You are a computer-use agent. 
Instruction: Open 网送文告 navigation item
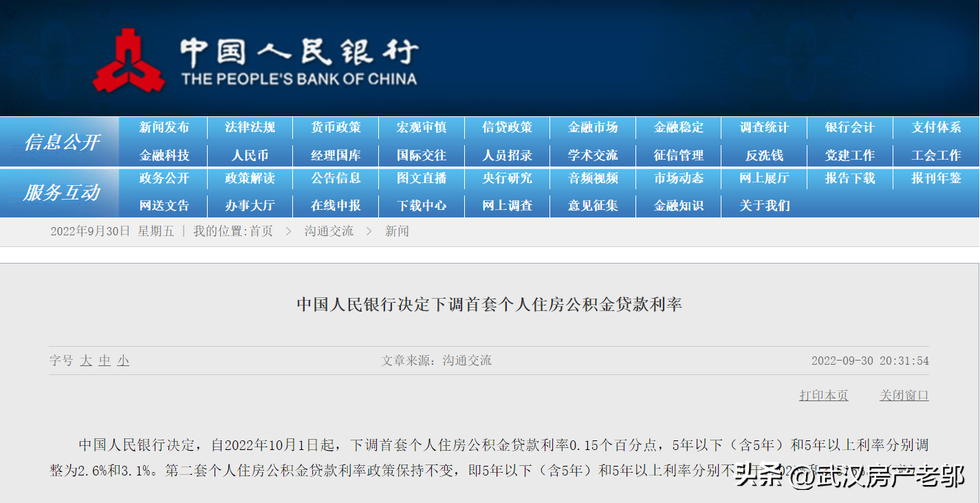(164, 206)
